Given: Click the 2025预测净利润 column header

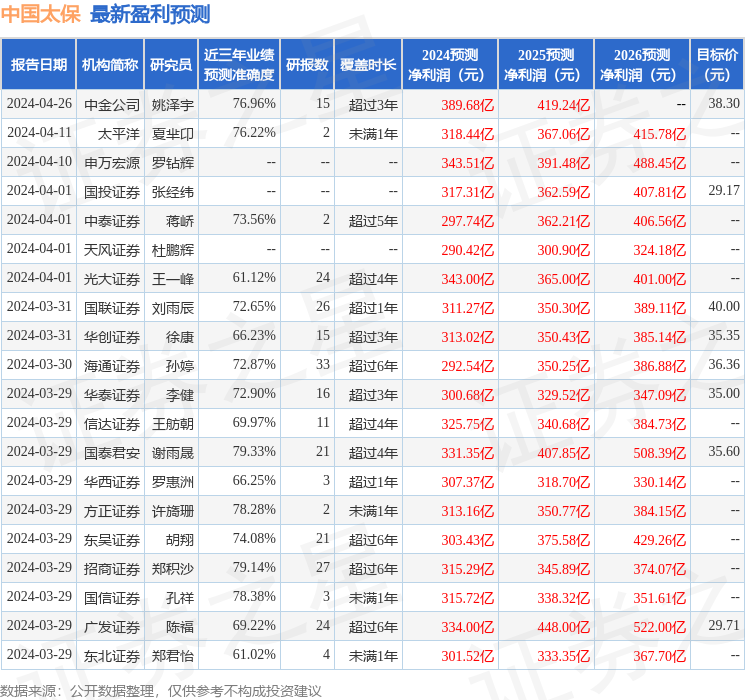Looking at the screenshot, I should tap(546, 64).
